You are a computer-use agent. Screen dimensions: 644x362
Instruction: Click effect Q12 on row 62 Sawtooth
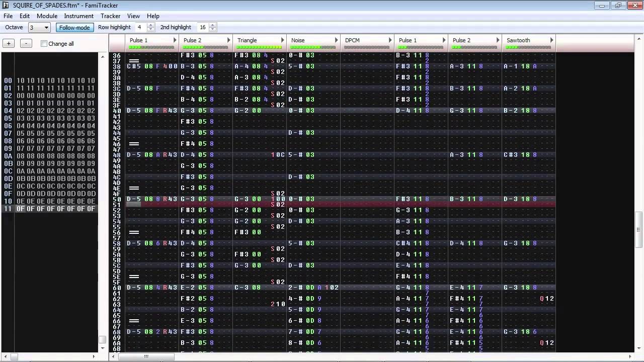click(x=547, y=299)
